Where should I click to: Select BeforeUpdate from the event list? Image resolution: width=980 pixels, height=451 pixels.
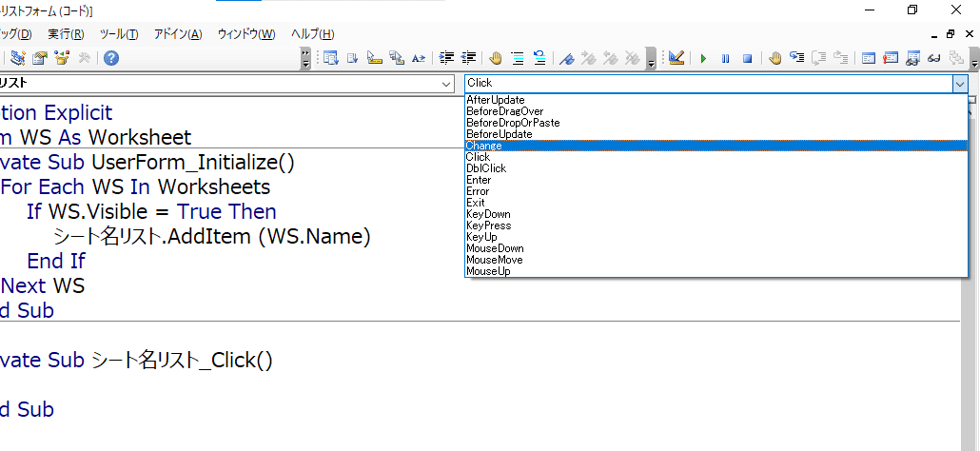[x=716, y=134]
